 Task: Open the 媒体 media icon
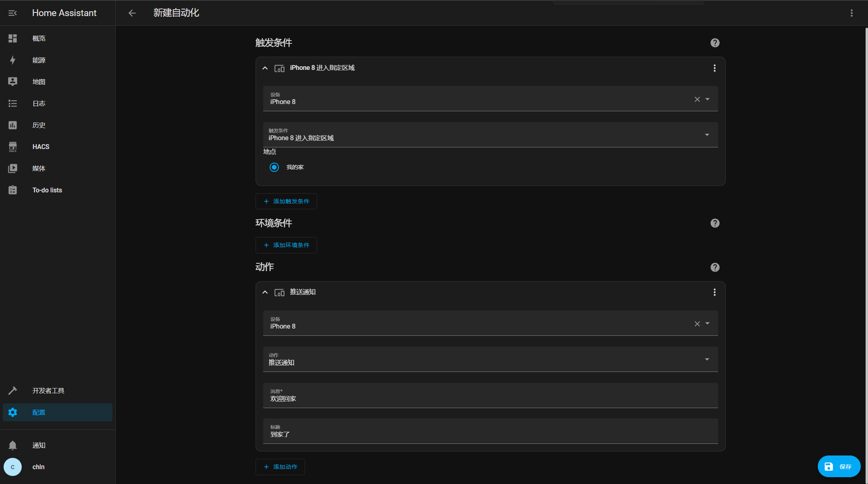click(x=12, y=168)
